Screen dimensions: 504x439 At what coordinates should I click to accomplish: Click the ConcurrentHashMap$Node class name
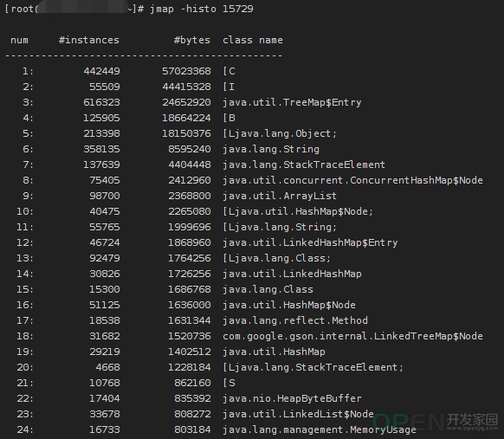click(352, 180)
